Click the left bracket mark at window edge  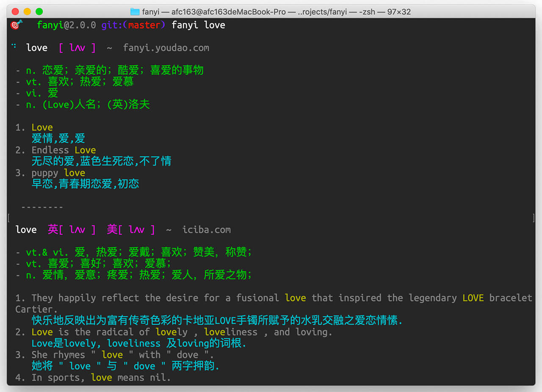pos(8,218)
